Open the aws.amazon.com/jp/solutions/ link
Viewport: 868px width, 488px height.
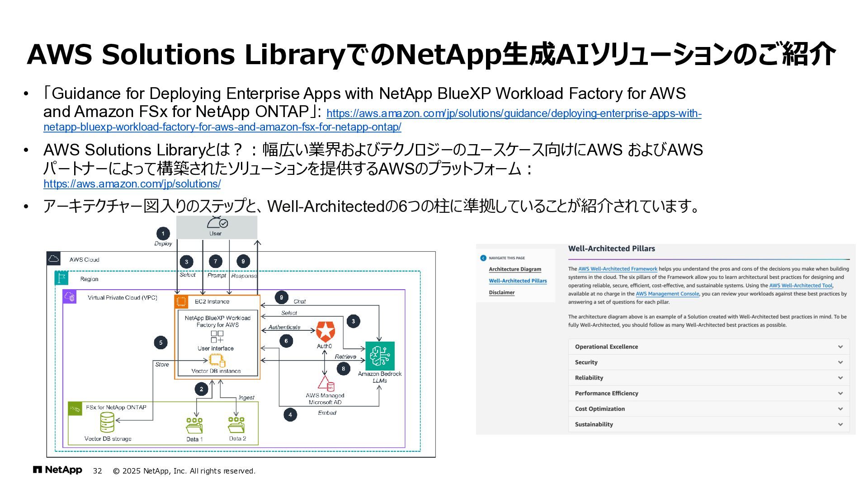coord(132,184)
